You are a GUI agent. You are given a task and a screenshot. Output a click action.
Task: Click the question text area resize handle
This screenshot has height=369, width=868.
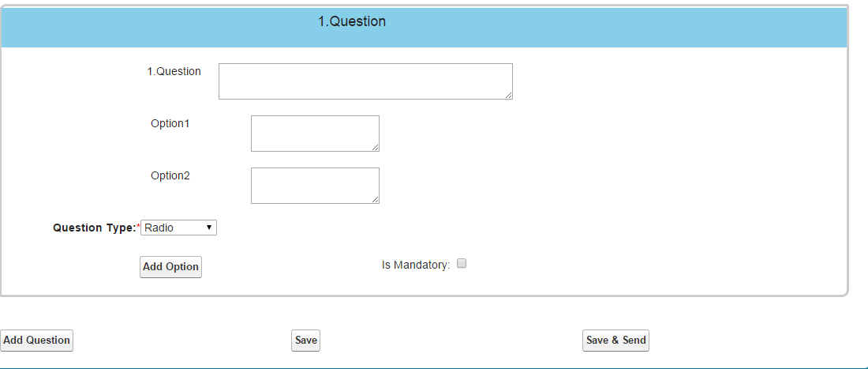[508, 95]
